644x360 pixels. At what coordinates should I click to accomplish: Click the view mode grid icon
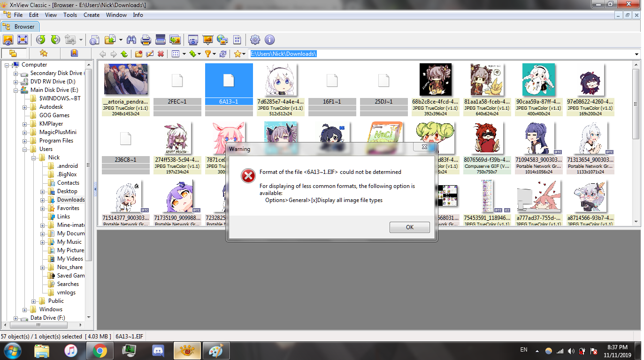(x=176, y=54)
